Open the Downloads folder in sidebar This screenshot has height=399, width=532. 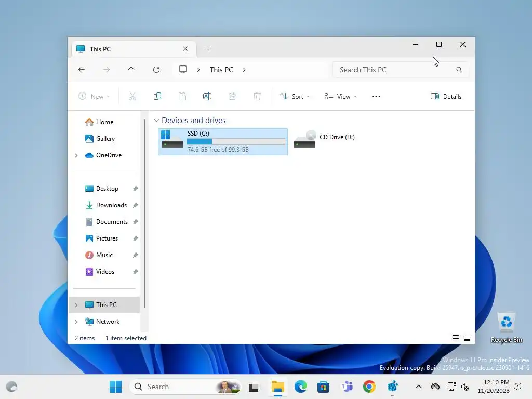point(111,205)
